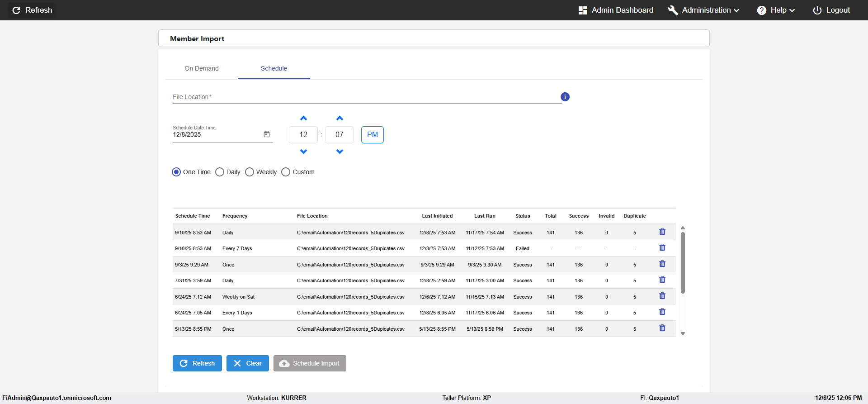The image size is (868, 404).
Task: Switch to the On Demand tab
Action: (x=202, y=68)
